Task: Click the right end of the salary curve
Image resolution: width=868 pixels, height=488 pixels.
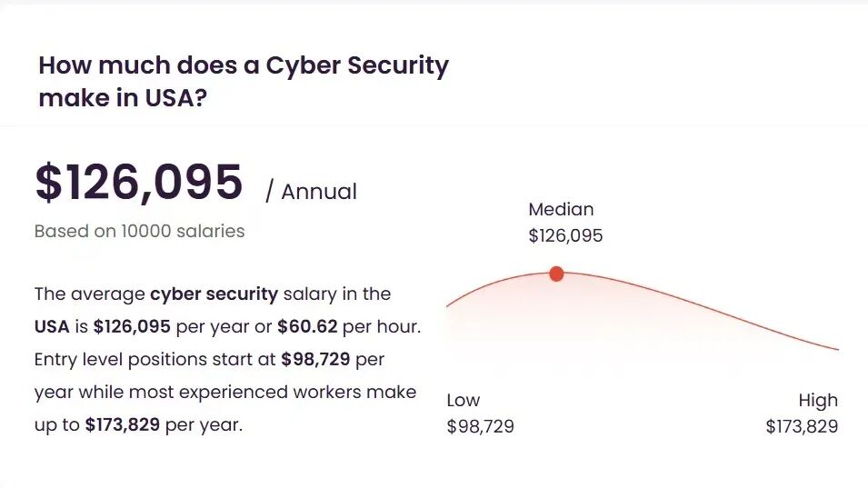Action: pyautogui.click(x=835, y=348)
